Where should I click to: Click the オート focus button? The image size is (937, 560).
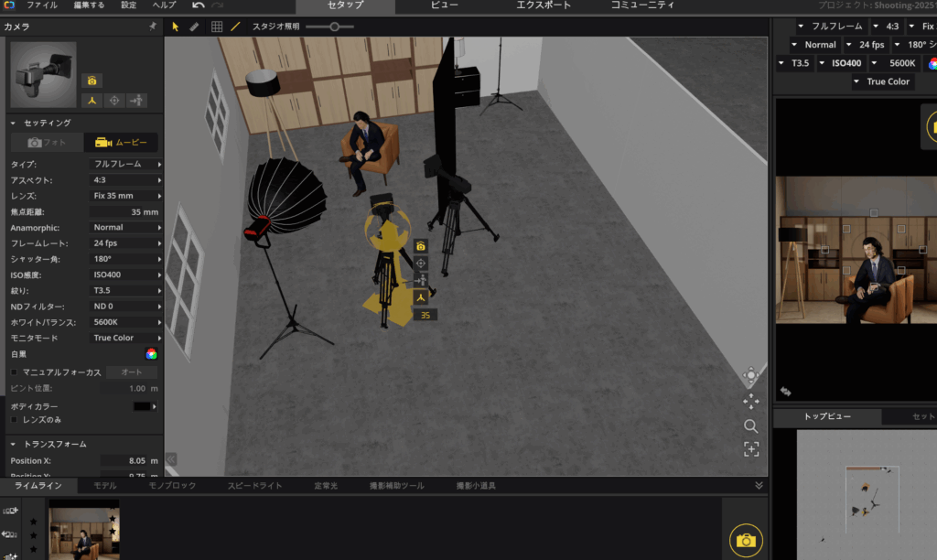point(132,372)
